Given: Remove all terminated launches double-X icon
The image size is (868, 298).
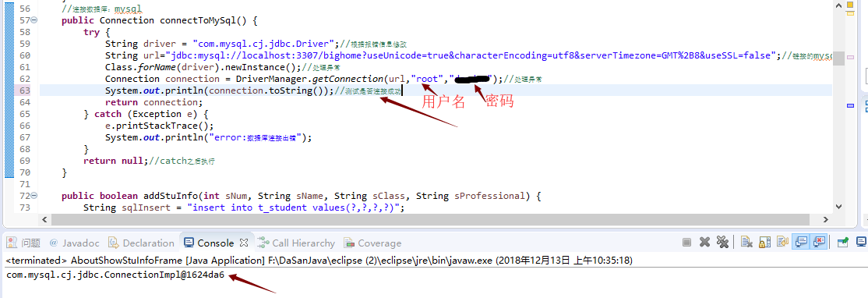Looking at the screenshot, I should [x=722, y=242].
